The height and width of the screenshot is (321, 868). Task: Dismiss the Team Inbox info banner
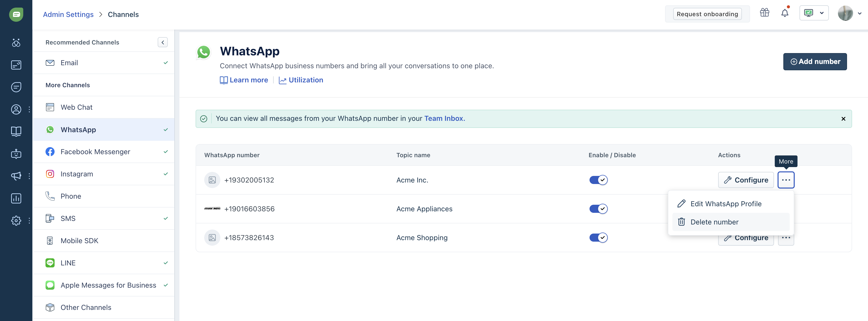[843, 119]
